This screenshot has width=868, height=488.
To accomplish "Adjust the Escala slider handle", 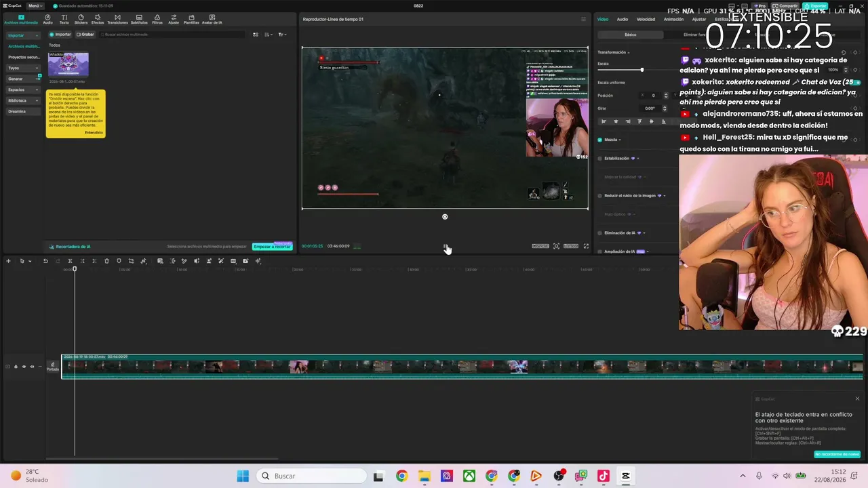I will pyautogui.click(x=642, y=70).
